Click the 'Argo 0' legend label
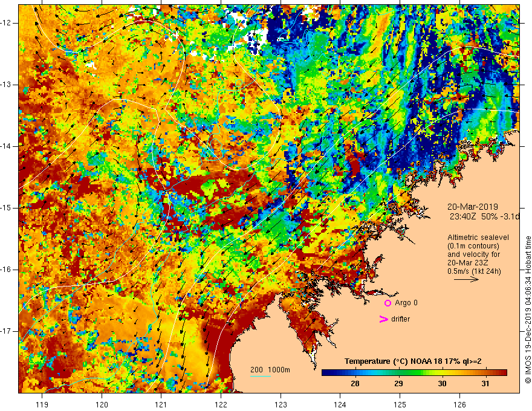The width and height of the screenshot is (532, 411). pyautogui.click(x=406, y=303)
